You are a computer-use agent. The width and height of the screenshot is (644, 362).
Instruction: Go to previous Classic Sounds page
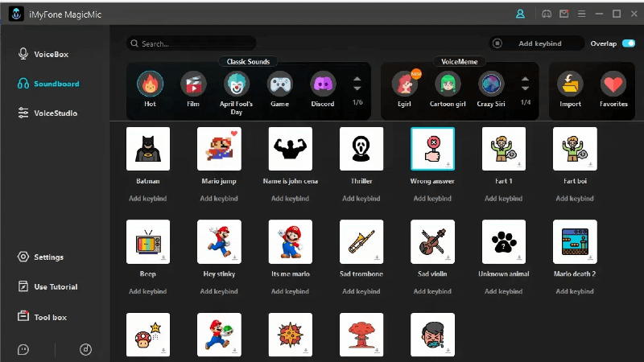pos(357,79)
